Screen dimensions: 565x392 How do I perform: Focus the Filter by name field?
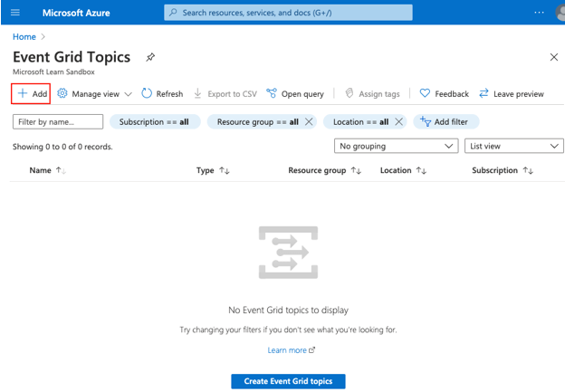coord(58,122)
